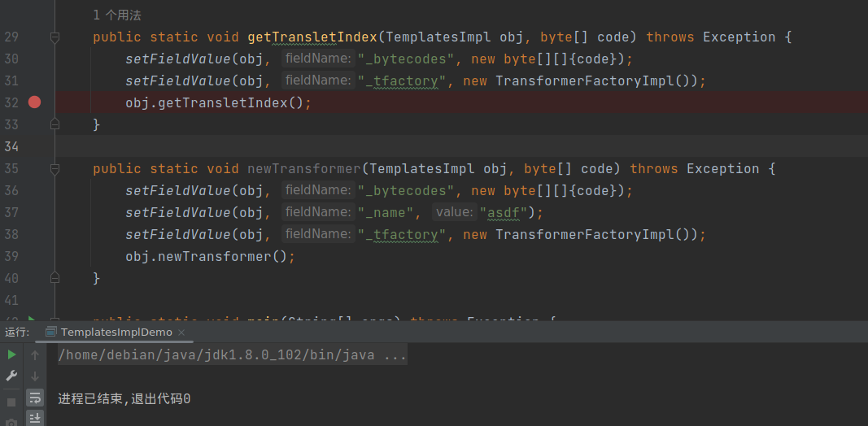
Task: Toggle soft-wrap in the run console
Action: coord(35,398)
